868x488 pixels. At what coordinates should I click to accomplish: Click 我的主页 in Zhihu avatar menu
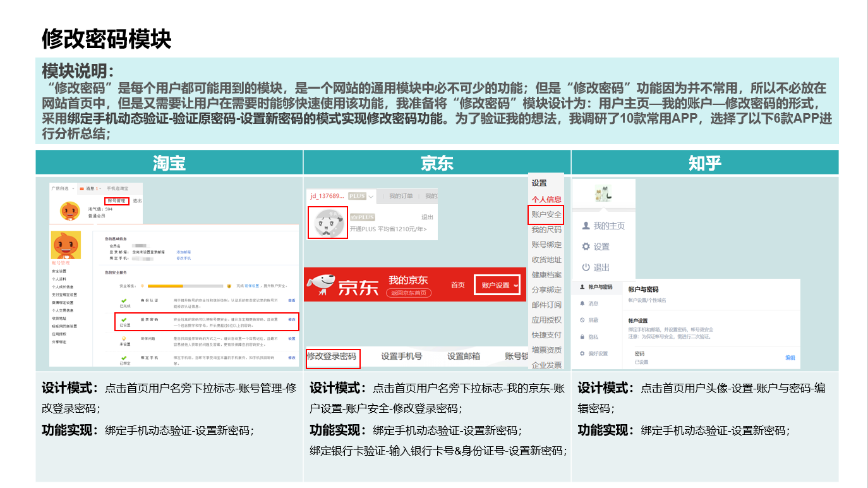point(609,226)
